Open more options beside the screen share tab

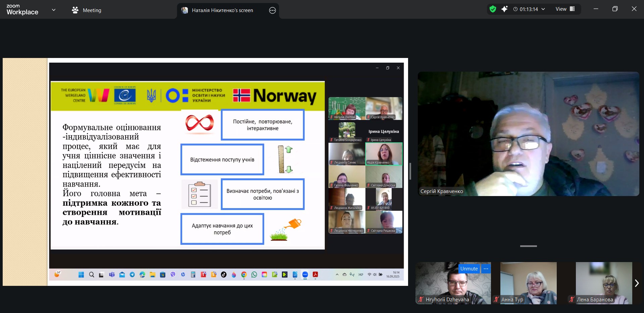click(273, 10)
